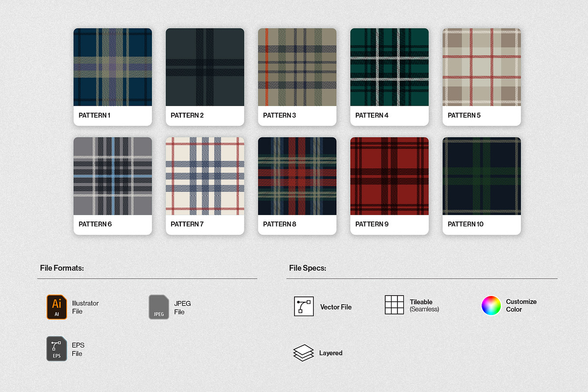Click the Pattern 2 dark charcoal preview

pos(204,68)
